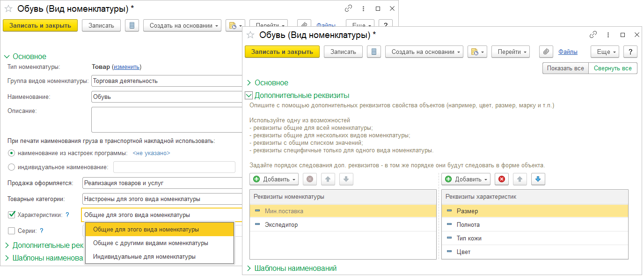Click the изменить link next to Товар

coord(126,67)
